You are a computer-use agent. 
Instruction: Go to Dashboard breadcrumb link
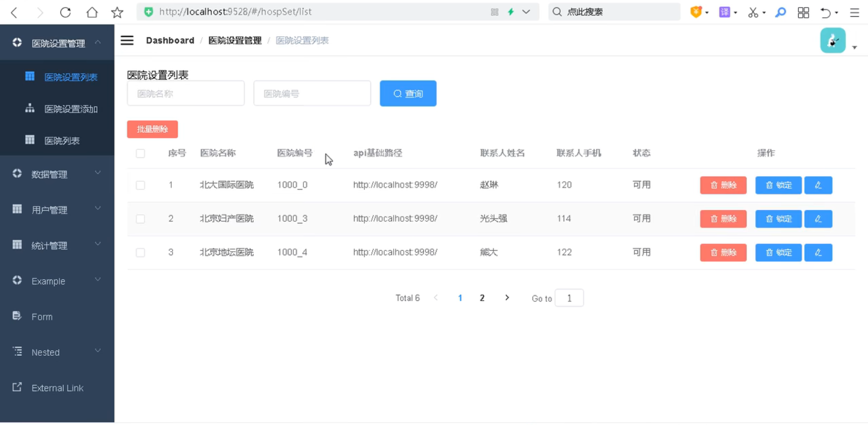click(x=170, y=41)
